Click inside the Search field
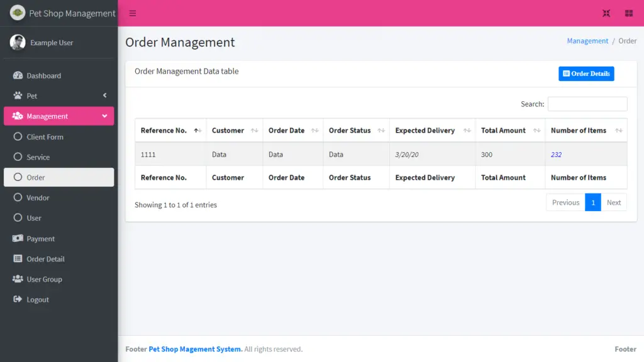The height and width of the screenshot is (362, 644). [588, 104]
